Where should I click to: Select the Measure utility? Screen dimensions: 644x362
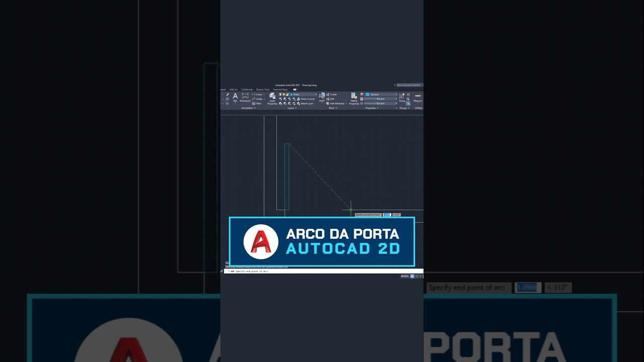pos(418,99)
